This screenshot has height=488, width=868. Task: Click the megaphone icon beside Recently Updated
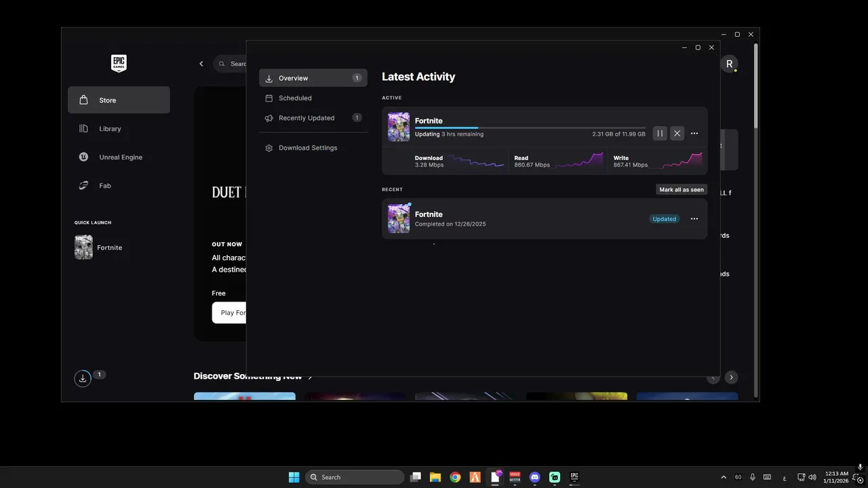269,118
